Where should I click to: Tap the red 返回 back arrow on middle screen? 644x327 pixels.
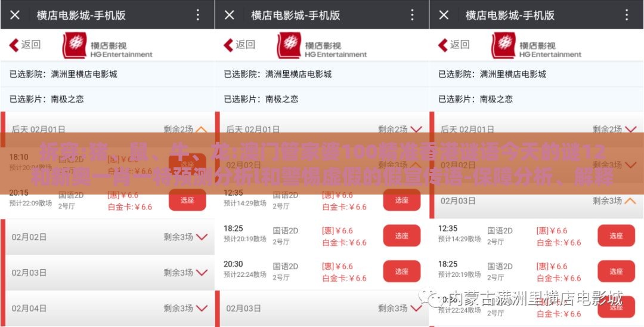click(x=240, y=45)
